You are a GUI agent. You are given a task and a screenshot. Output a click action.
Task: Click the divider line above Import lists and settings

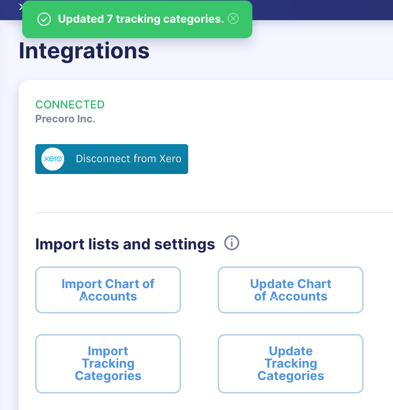tap(214, 212)
